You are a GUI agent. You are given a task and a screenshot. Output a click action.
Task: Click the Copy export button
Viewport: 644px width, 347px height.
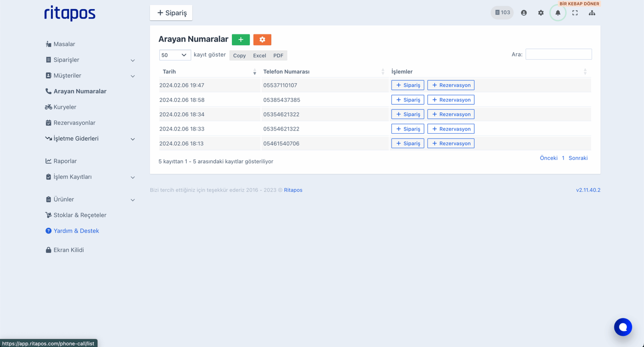click(239, 56)
